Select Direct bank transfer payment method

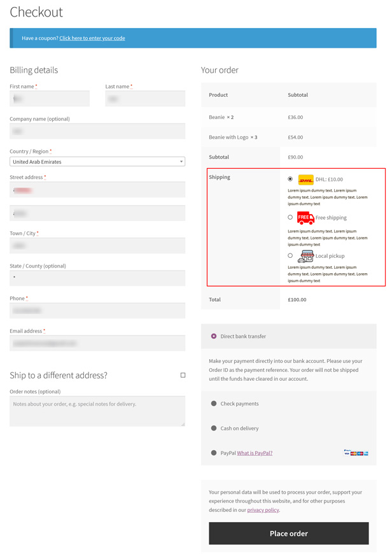coord(214,336)
